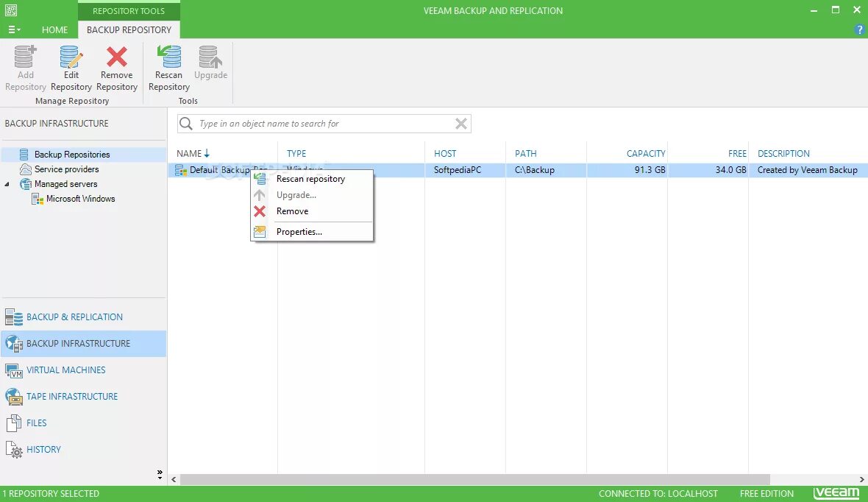This screenshot has width=868, height=502.
Task: Collapse the Managed servers tree node
Action: coord(7,184)
